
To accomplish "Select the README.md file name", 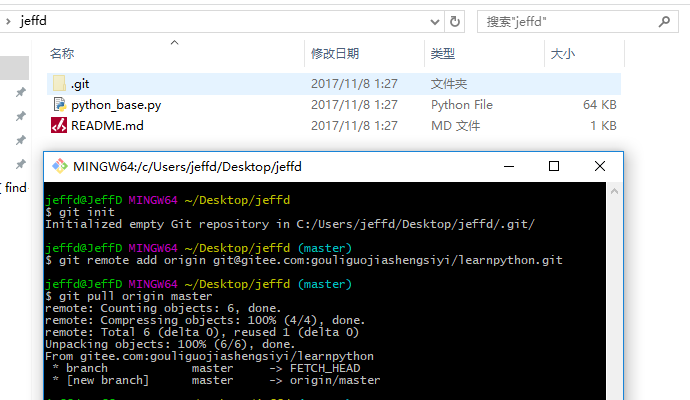I will tap(107, 126).
